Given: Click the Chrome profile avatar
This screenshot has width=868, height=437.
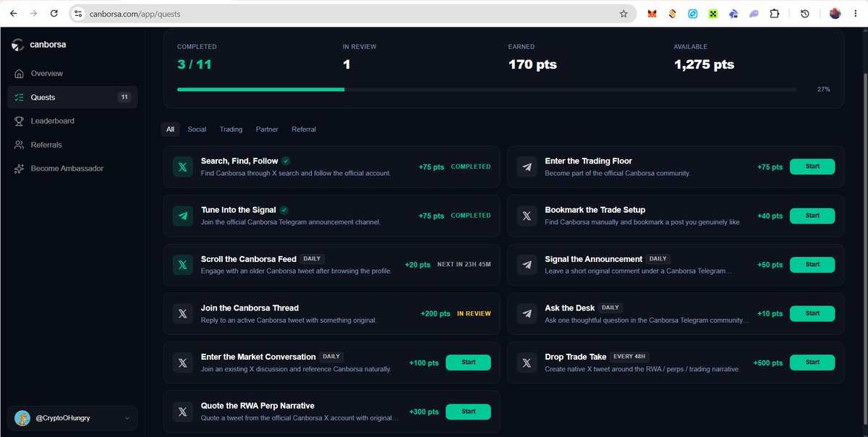Looking at the screenshot, I should (835, 14).
